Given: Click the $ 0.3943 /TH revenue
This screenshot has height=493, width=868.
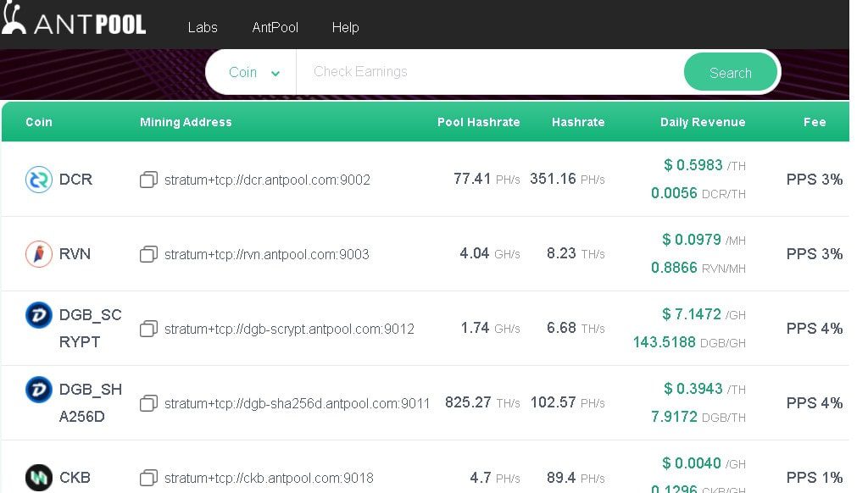Looking at the screenshot, I should pyautogui.click(x=704, y=389).
